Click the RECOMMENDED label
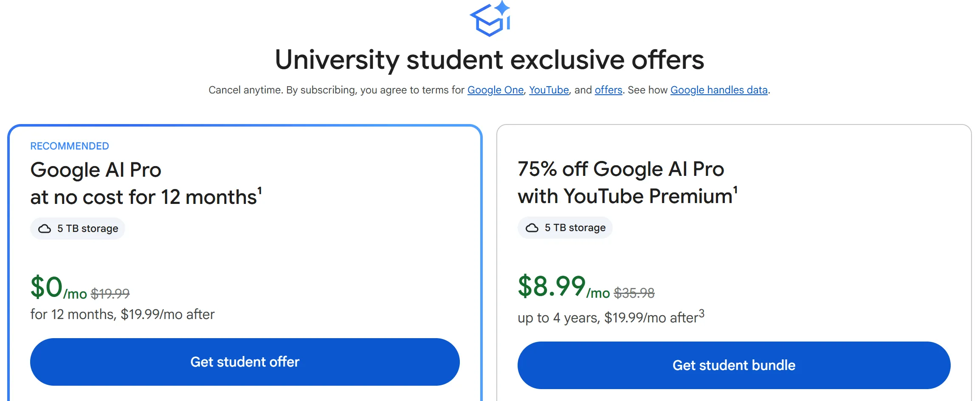The image size is (980, 401). (x=70, y=146)
